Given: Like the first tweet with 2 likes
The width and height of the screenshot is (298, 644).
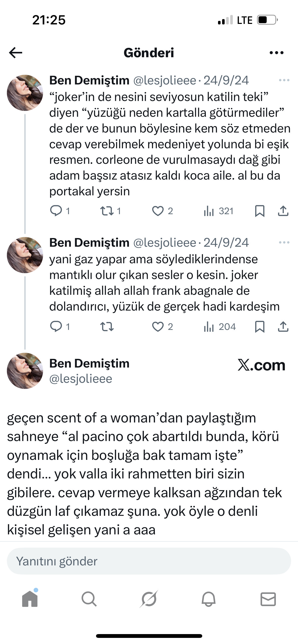Looking at the screenshot, I should tap(158, 211).
